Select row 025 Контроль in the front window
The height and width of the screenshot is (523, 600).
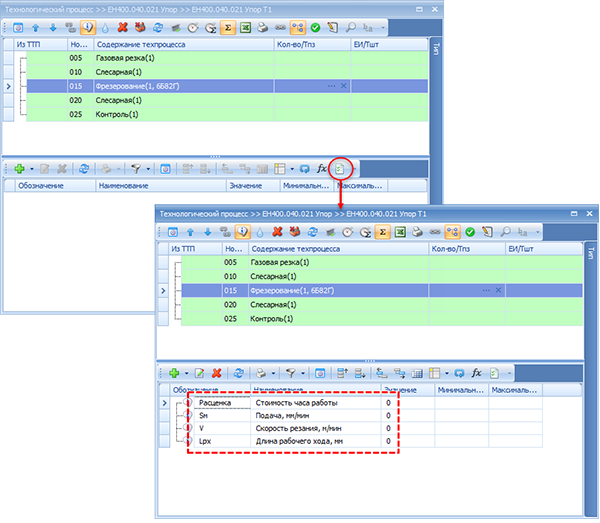point(382,319)
